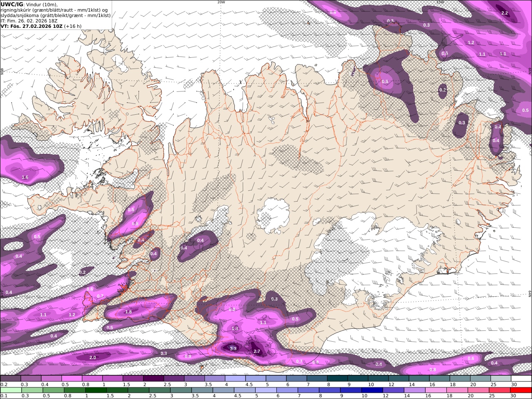Click the '1.6' precipitation value on map
This screenshot has width=532, height=399.
pyautogui.click(x=25, y=177)
